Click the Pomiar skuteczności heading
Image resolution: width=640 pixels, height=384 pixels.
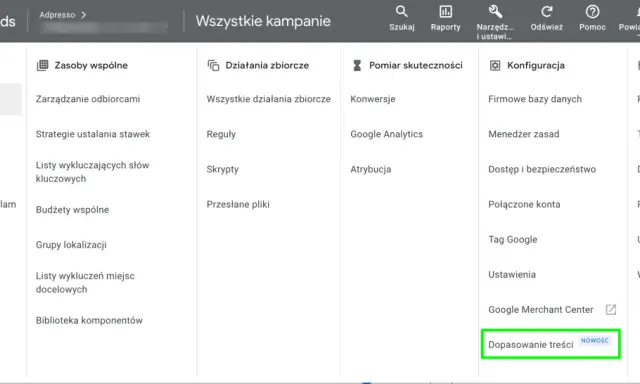[416, 65]
